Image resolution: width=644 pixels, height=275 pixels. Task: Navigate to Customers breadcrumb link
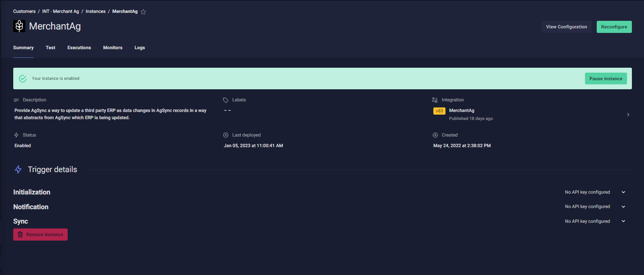(x=24, y=11)
